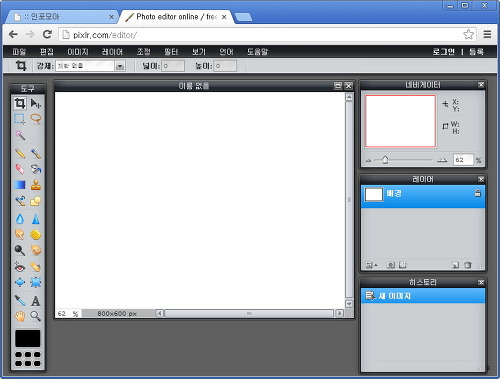Open the 파일 menu
This screenshot has height=379, width=500.
coord(19,52)
